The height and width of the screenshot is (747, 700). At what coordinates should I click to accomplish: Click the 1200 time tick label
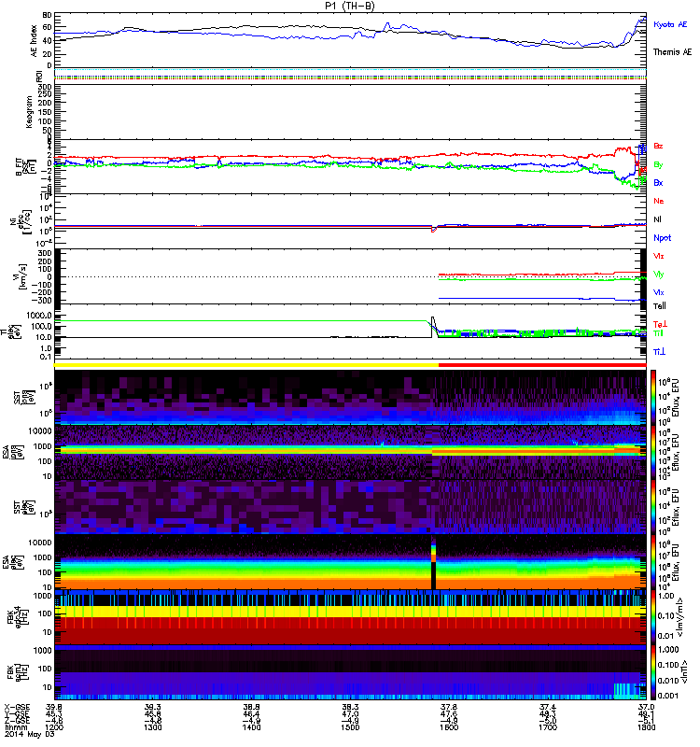pos(54,727)
